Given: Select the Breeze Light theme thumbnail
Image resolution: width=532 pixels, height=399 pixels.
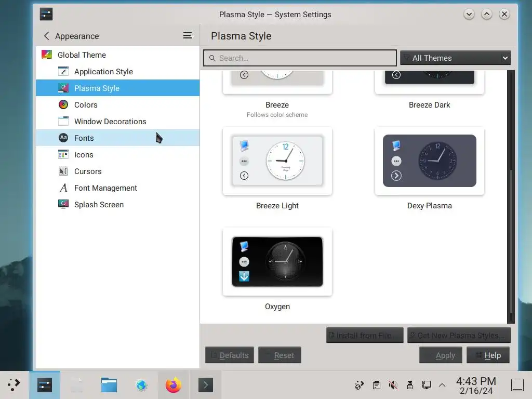Looking at the screenshot, I should [277, 161].
